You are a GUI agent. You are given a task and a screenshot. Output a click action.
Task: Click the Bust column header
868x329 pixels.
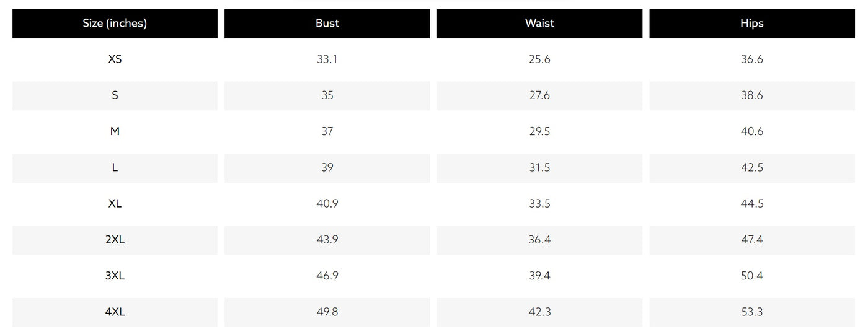pos(327,24)
